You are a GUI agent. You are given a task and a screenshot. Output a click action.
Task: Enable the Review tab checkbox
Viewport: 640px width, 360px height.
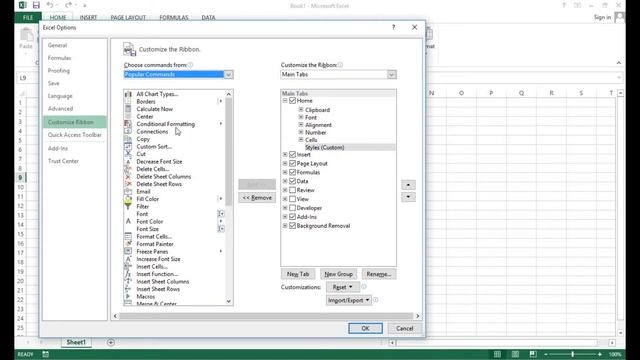292,190
